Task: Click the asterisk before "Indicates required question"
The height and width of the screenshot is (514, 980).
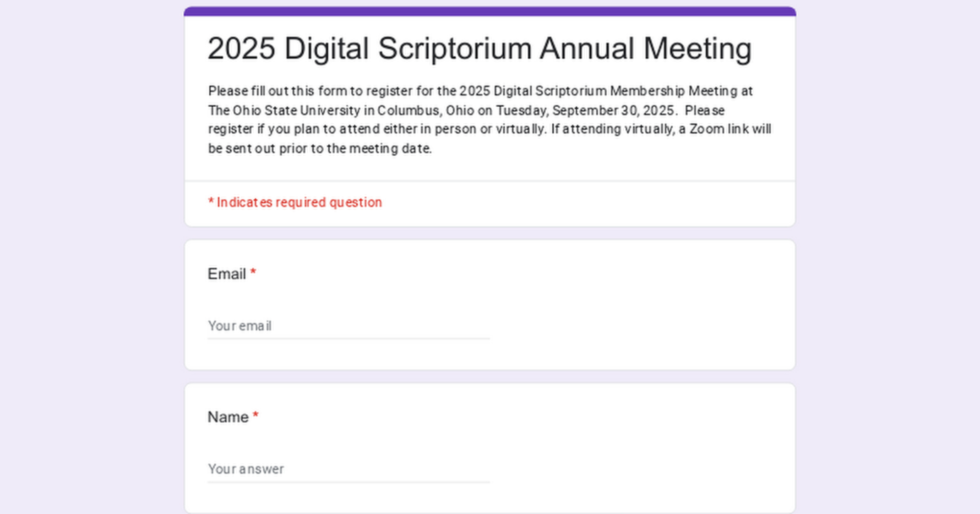Action: [x=211, y=202]
